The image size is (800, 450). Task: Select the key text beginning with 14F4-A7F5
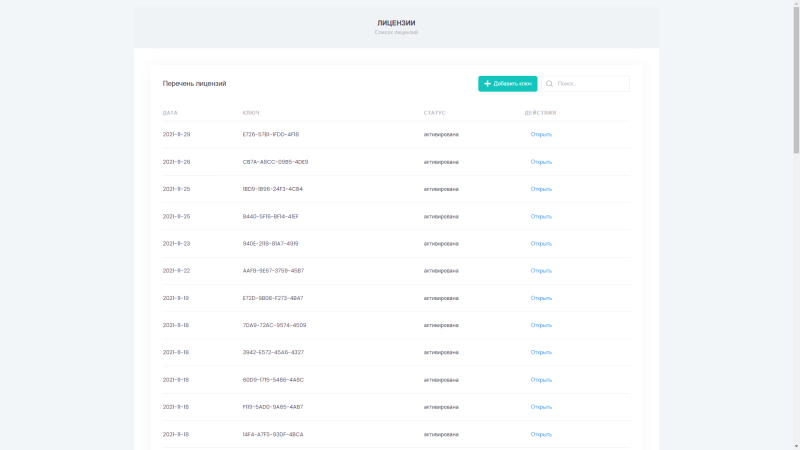coord(273,434)
